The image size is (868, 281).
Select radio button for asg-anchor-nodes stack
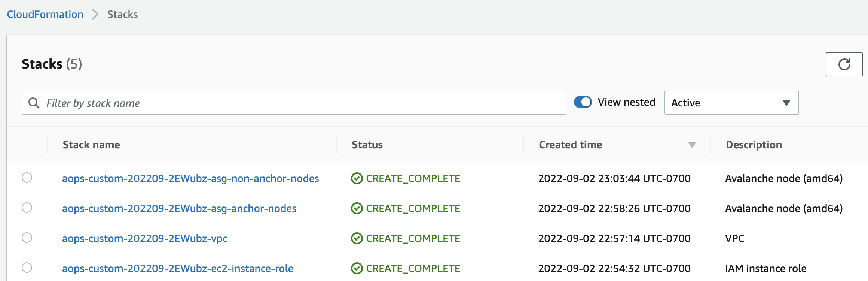coord(27,208)
